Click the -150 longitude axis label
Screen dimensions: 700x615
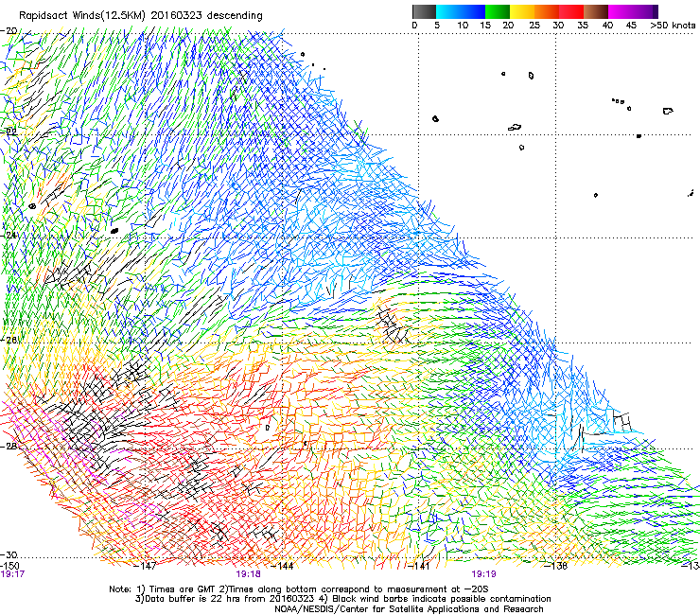click(9, 566)
